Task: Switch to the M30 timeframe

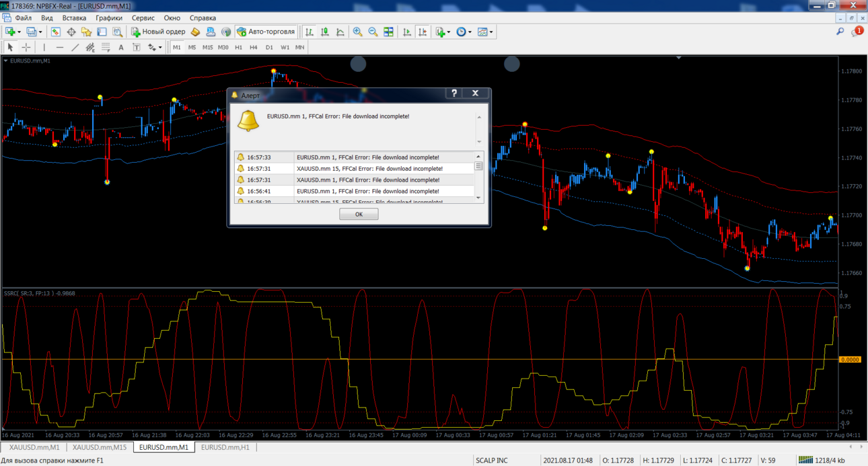Action: 223,47
